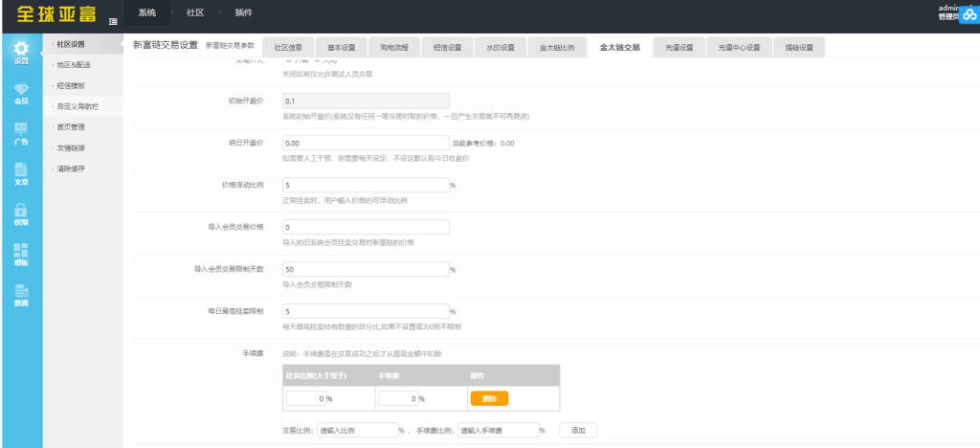980x448 pixels.
Task: Open the 会员 diamond icon section
Action: tap(21, 94)
